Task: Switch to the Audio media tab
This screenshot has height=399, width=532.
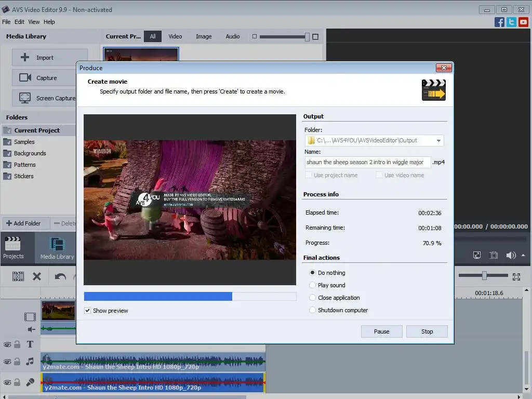Action: [233, 36]
